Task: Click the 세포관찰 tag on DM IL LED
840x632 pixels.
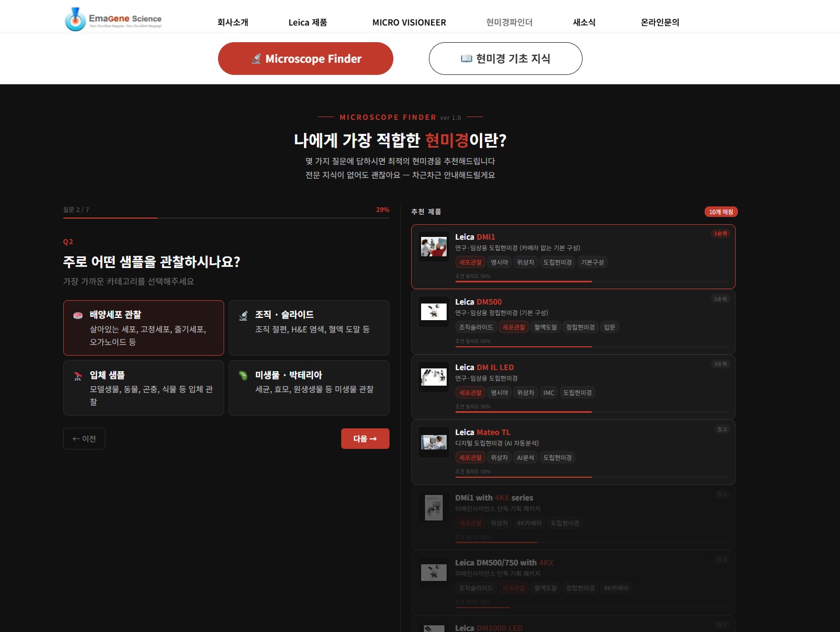Action: pos(470,393)
